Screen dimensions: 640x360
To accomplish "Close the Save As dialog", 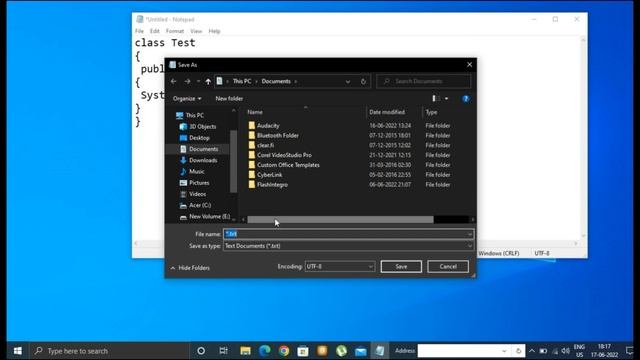I will pos(469,64).
